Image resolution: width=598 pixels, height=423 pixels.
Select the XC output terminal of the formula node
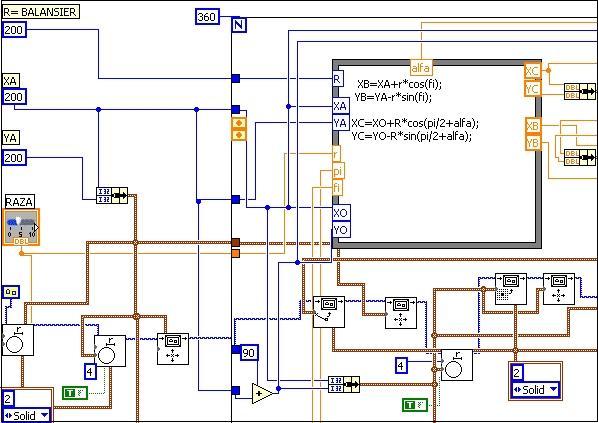pos(532,71)
